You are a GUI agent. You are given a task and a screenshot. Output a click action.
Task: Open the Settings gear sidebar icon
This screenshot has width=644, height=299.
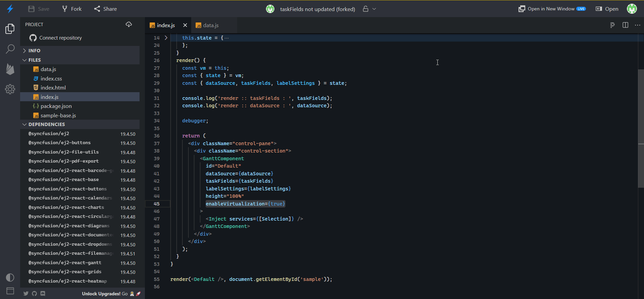(10, 89)
